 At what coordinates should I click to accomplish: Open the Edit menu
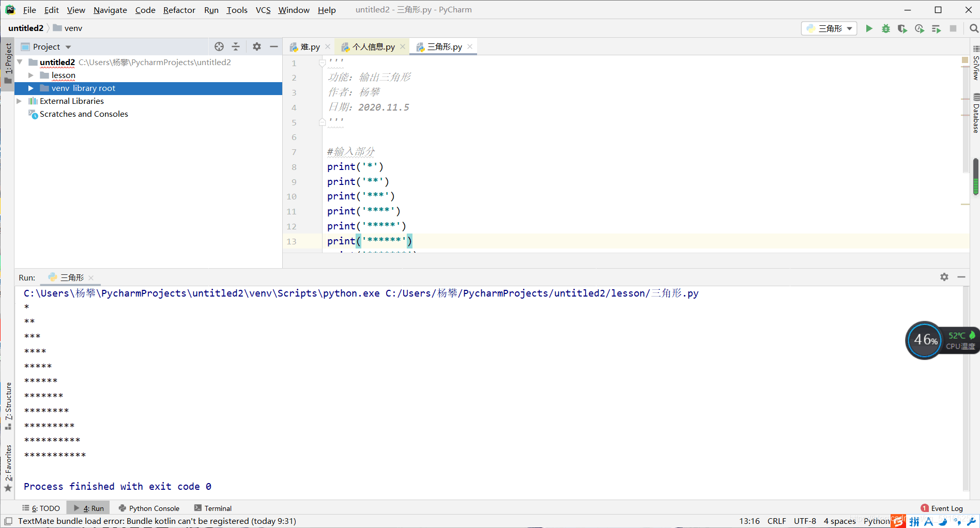[51, 10]
